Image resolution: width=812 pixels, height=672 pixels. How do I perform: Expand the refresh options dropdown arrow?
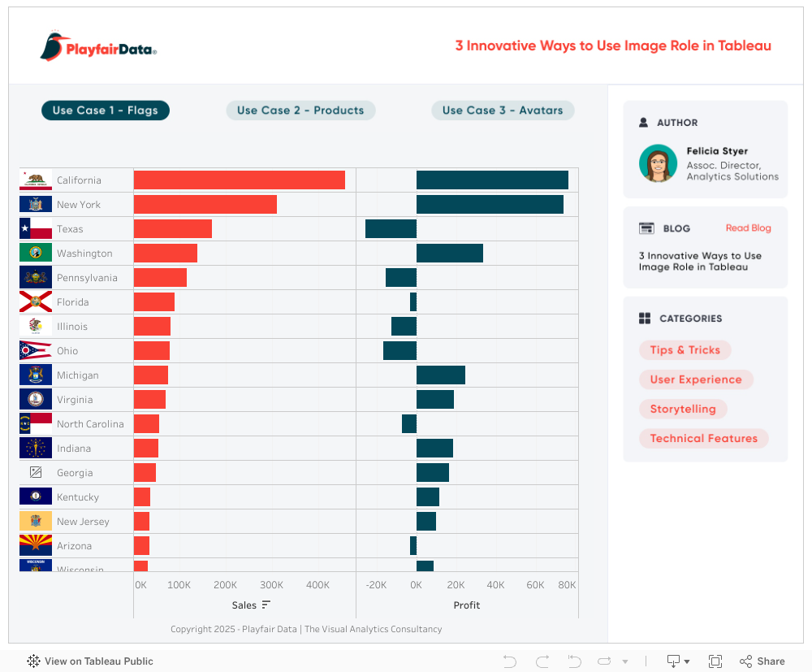point(624,662)
